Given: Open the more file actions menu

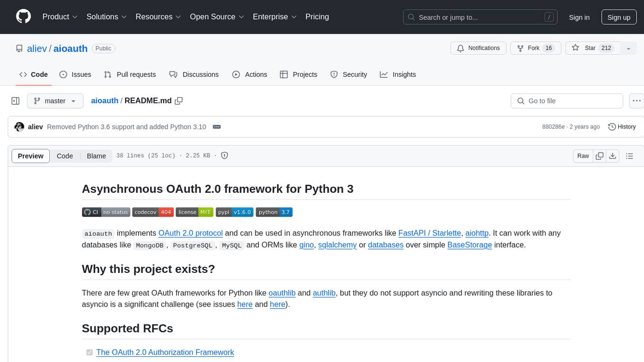Looking at the screenshot, I should coord(636,101).
